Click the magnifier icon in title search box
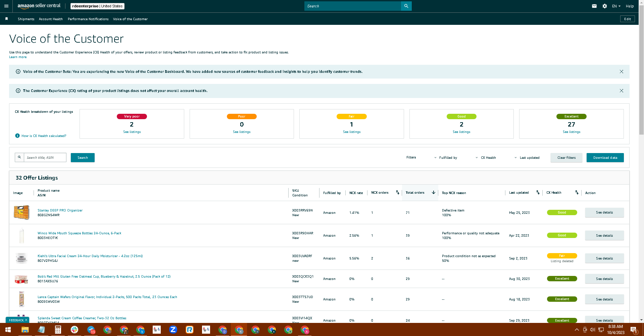 click(19, 157)
